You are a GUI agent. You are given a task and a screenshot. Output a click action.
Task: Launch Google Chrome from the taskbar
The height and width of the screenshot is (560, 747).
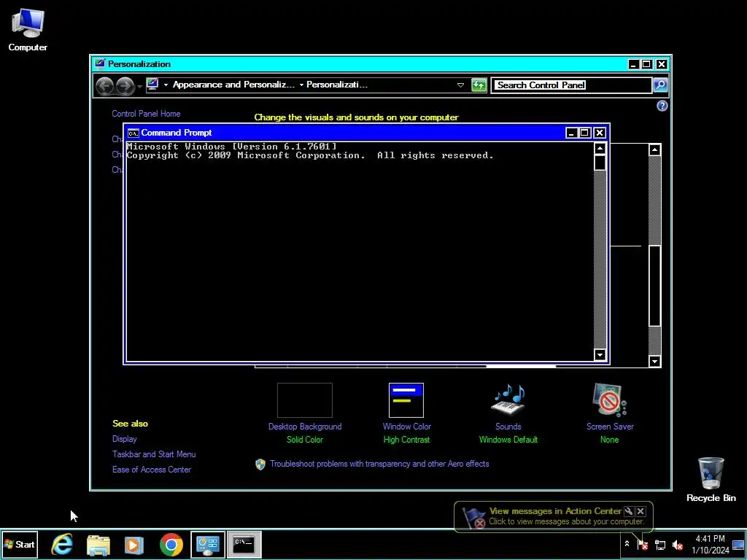tap(171, 544)
